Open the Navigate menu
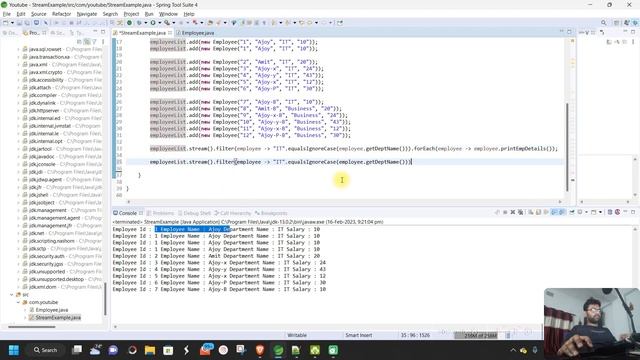This screenshot has height=360, width=640. pos(87,14)
